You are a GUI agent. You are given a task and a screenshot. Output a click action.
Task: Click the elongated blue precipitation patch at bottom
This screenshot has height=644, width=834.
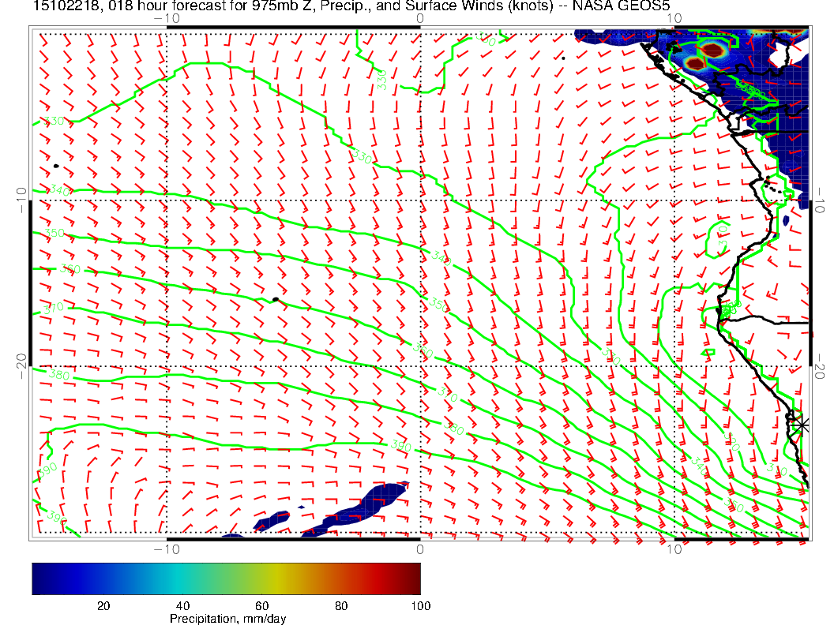click(x=362, y=506)
